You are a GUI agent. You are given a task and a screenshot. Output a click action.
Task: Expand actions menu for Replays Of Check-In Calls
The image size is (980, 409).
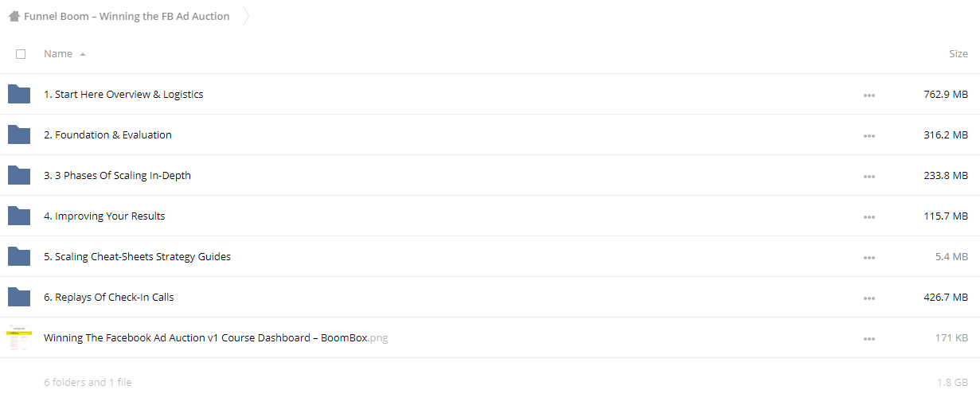pos(869,298)
